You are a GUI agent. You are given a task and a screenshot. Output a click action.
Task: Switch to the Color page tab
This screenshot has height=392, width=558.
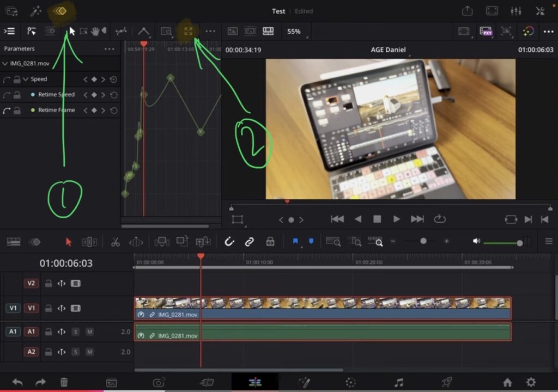tap(350, 382)
